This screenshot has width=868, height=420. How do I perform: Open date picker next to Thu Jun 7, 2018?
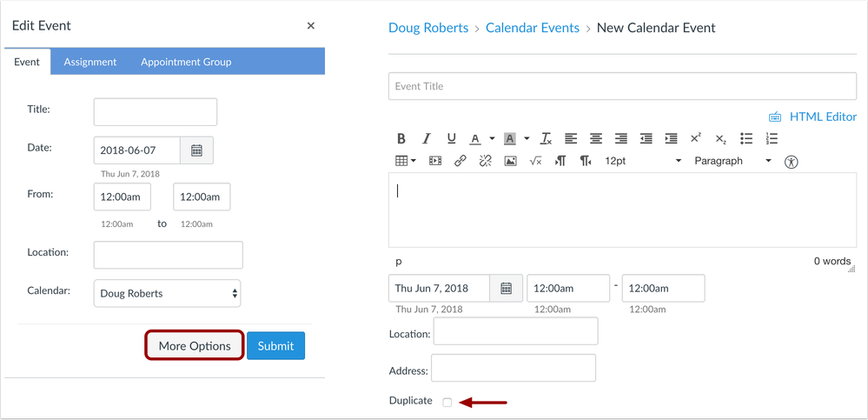pos(506,288)
